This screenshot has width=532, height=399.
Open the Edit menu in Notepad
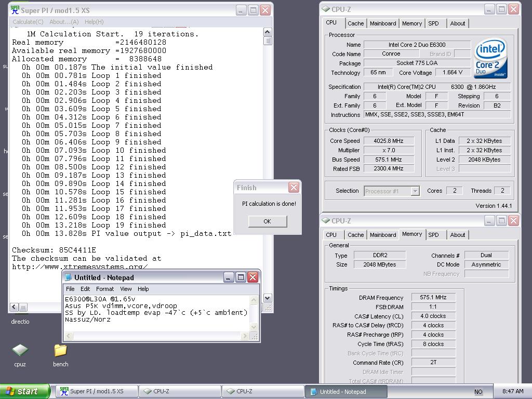(x=85, y=289)
